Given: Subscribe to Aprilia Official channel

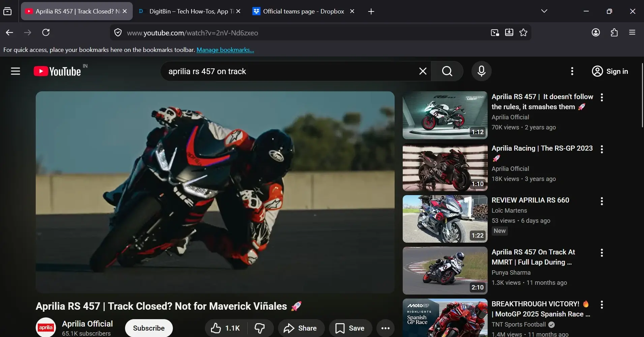Looking at the screenshot, I should 148,328.
